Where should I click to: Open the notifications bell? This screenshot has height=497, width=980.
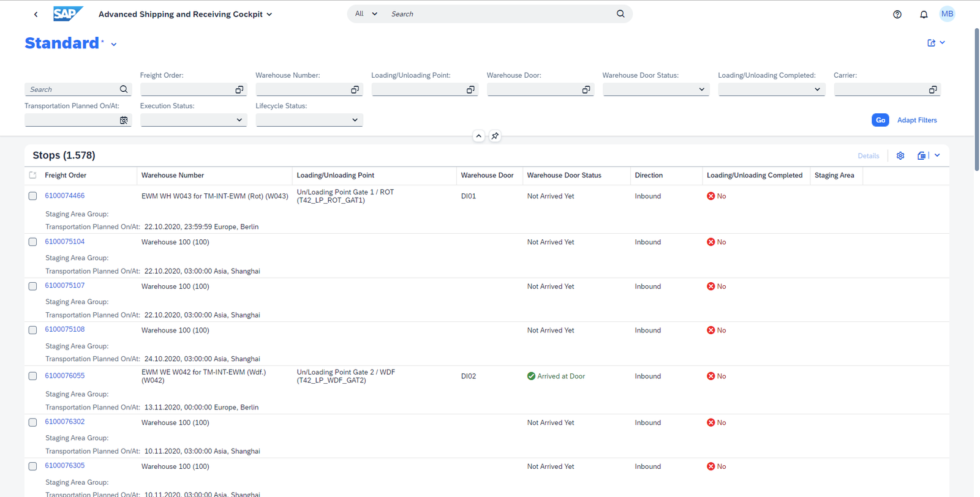(924, 14)
